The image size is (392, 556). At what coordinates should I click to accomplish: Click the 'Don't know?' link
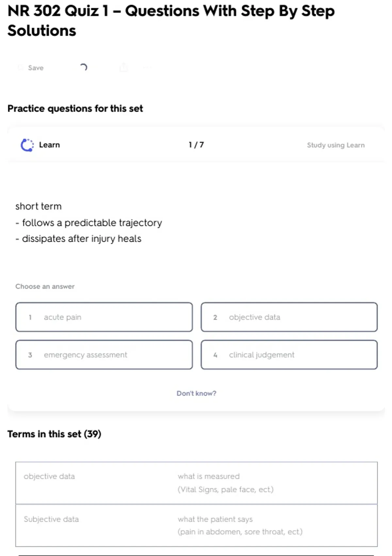pyautogui.click(x=196, y=393)
